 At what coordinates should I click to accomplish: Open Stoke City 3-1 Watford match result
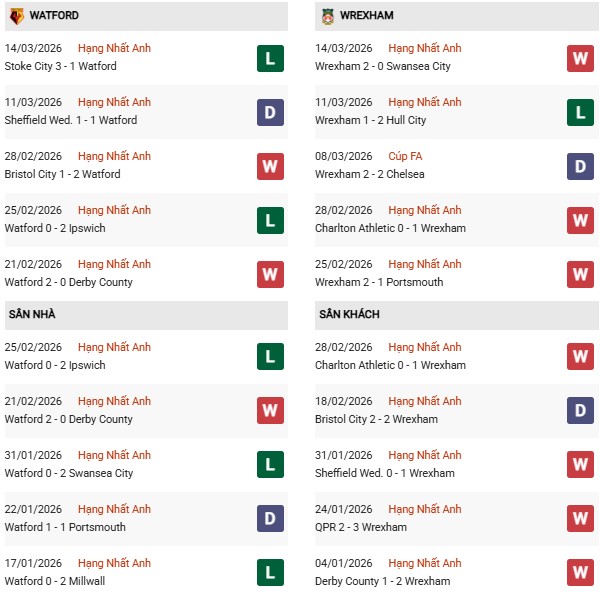pos(60,66)
